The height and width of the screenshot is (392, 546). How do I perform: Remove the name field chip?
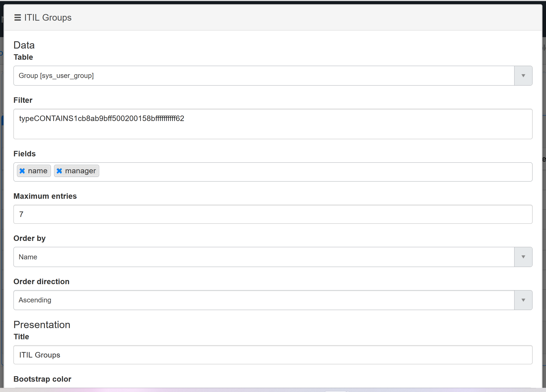(22, 171)
